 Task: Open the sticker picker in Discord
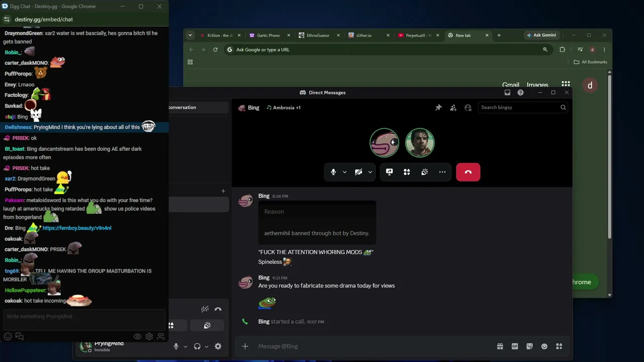tap(529, 346)
